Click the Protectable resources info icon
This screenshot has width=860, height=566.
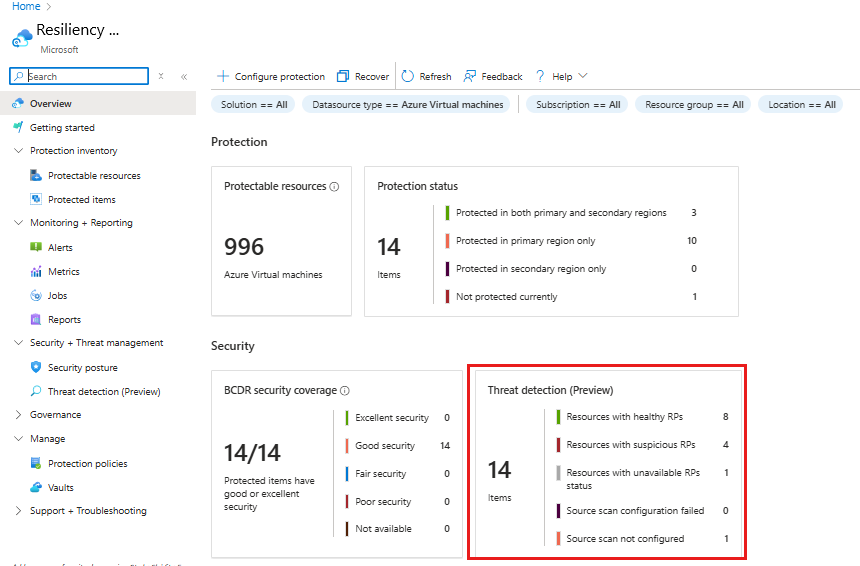click(334, 186)
